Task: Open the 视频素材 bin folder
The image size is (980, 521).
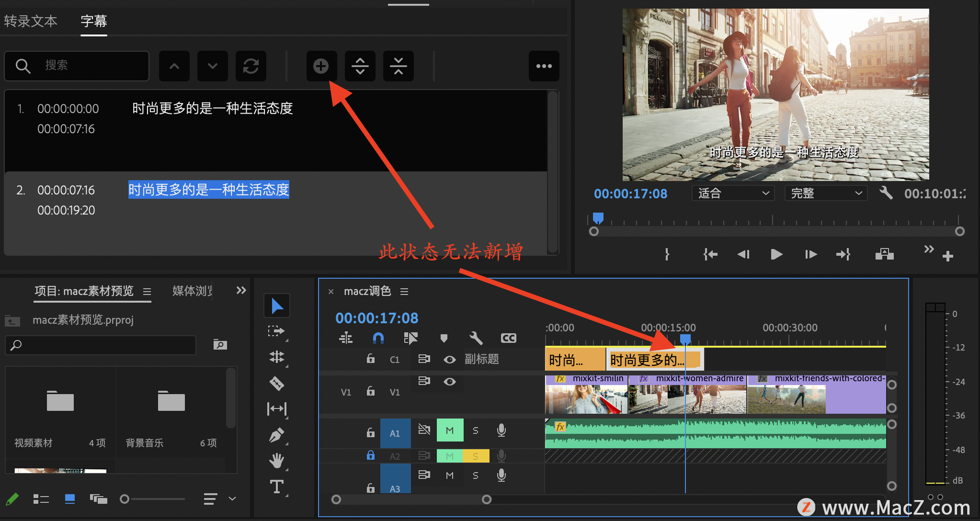Action: (60, 401)
